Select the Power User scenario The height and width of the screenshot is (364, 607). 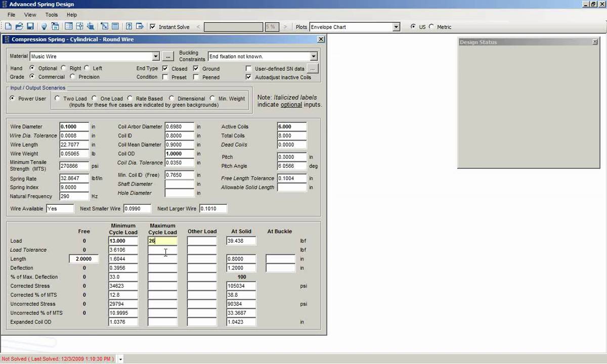(13, 98)
